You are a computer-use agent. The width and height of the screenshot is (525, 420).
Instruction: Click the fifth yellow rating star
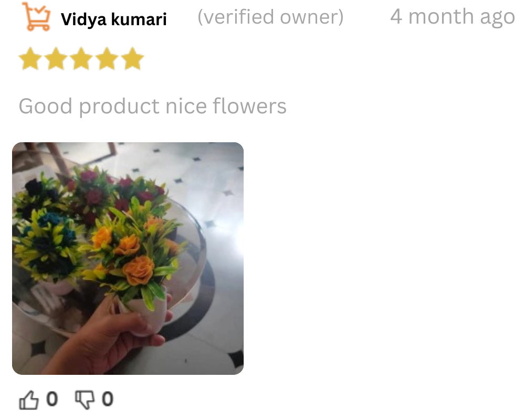(133, 59)
